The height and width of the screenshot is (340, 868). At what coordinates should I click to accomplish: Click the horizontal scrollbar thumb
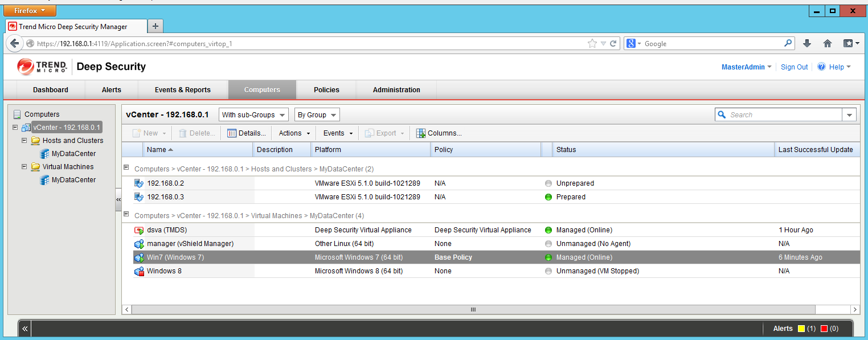[x=473, y=309]
